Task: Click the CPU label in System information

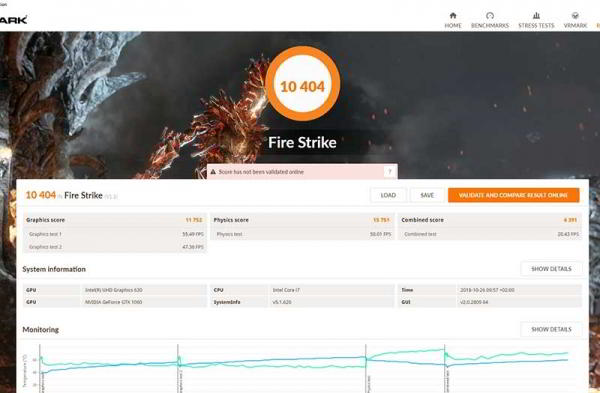Action: point(218,290)
